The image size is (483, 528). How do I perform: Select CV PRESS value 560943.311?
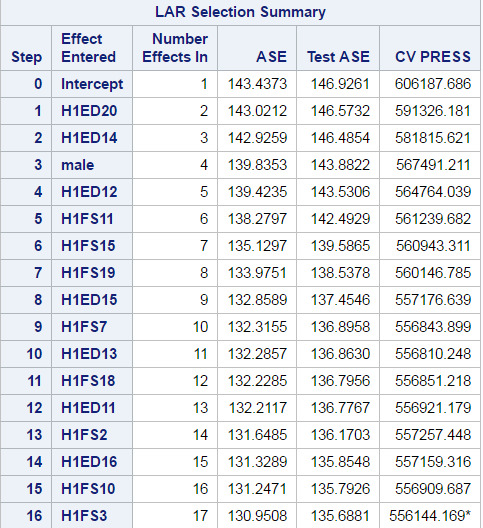[433, 246]
